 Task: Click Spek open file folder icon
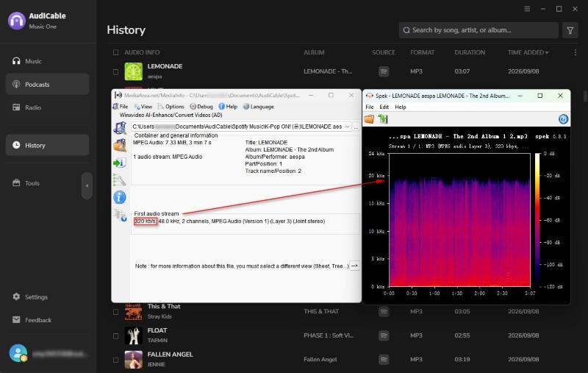(x=370, y=119)
